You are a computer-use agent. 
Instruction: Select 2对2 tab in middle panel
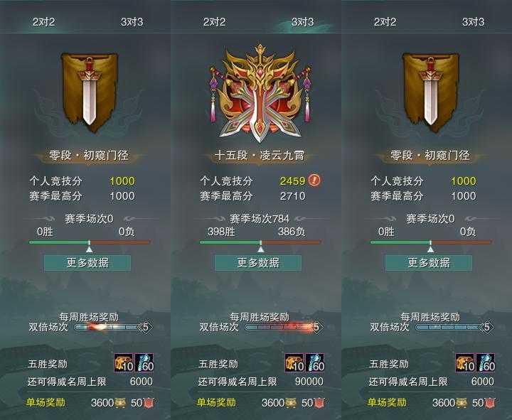click(214, 22)
